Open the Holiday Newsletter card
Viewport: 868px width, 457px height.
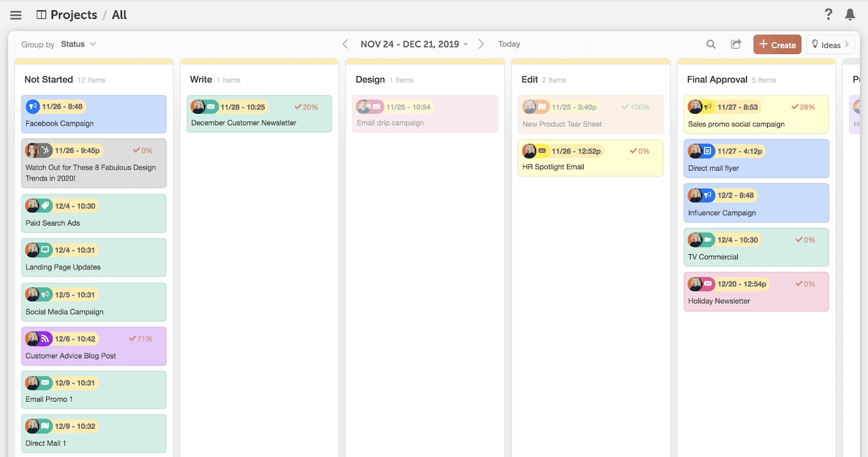(756, 292)
